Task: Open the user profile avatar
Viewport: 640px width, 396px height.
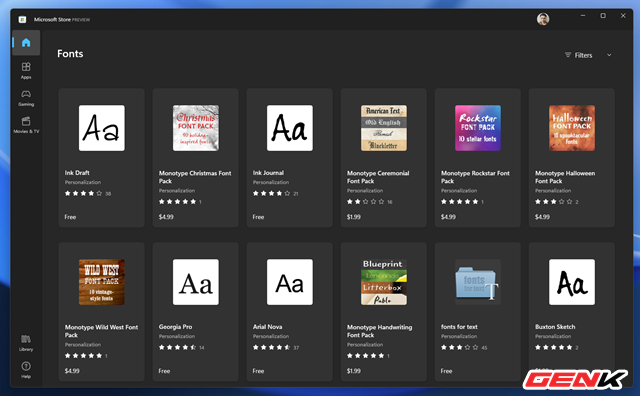Action: [543, 19]
